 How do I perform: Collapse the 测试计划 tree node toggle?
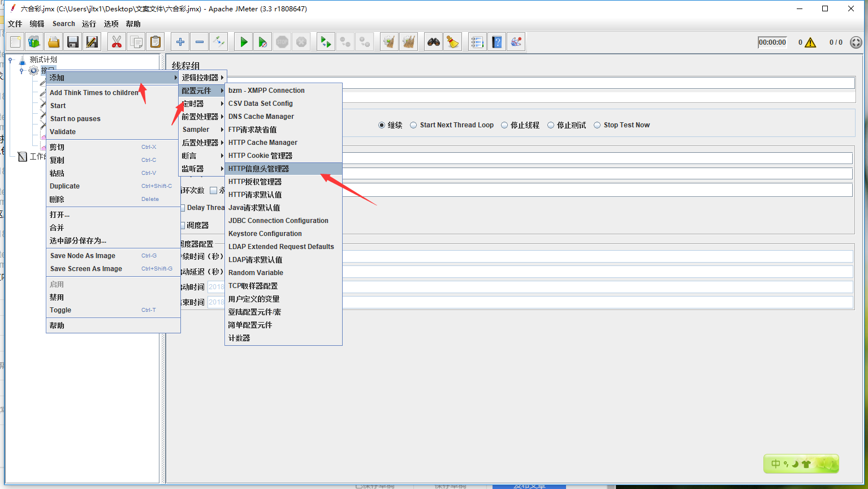click(x=10, y=59)
